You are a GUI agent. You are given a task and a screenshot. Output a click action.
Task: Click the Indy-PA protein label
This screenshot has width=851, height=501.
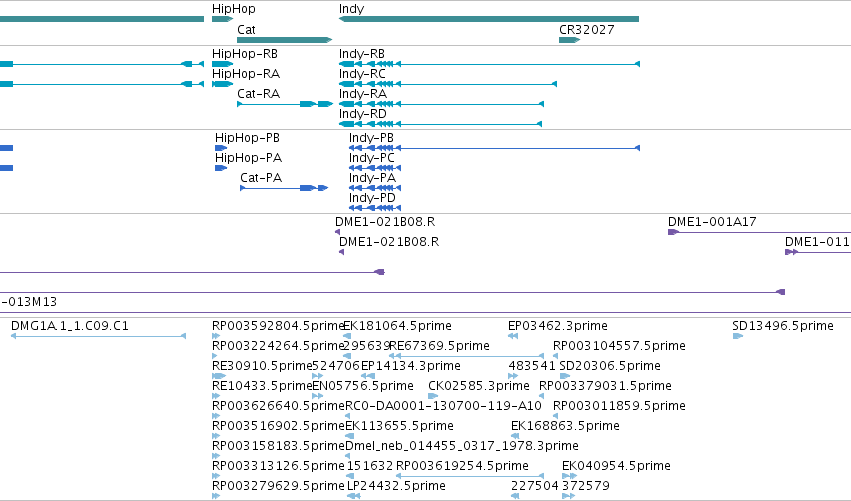pos(372,178)
